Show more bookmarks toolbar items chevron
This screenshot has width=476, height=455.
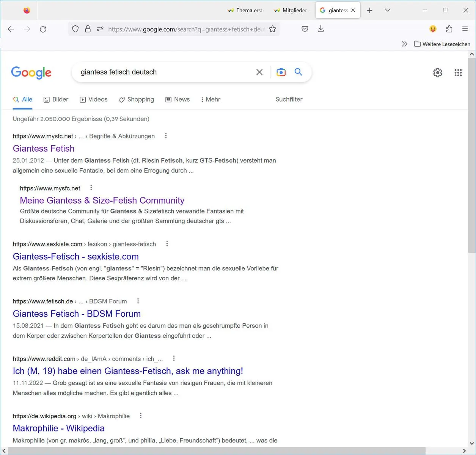click(x=405, y=44)
